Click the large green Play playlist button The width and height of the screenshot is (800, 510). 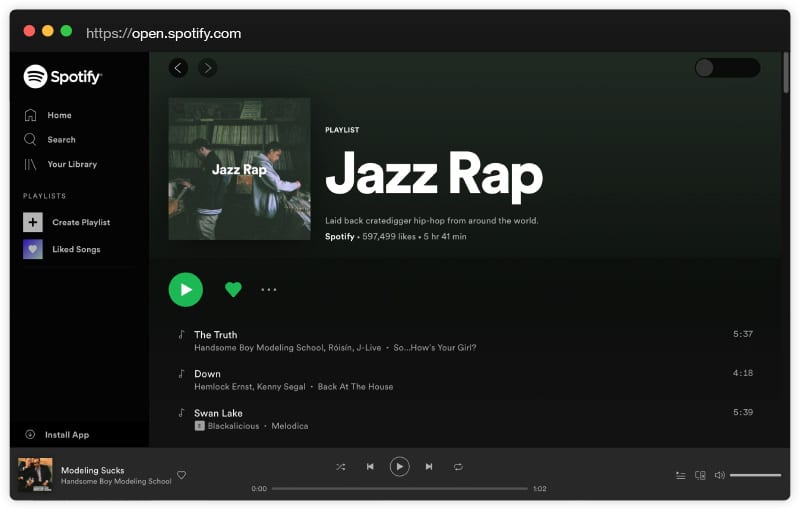tap(185, 289)
